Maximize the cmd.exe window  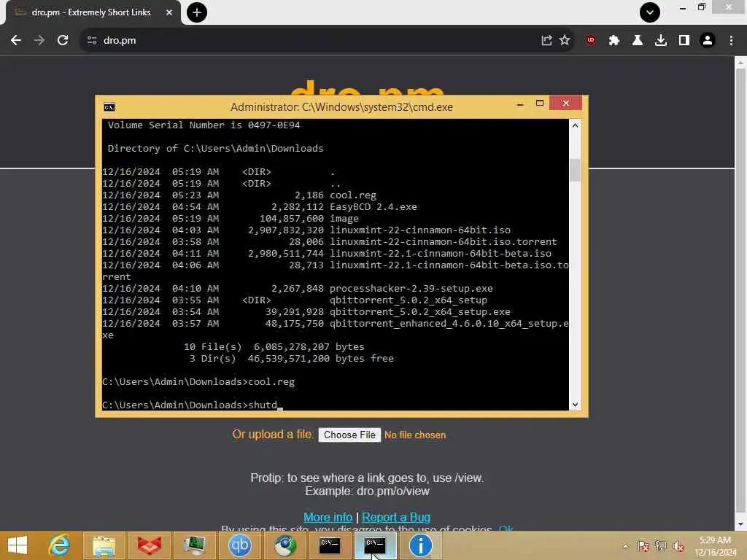tap(540, 104)
